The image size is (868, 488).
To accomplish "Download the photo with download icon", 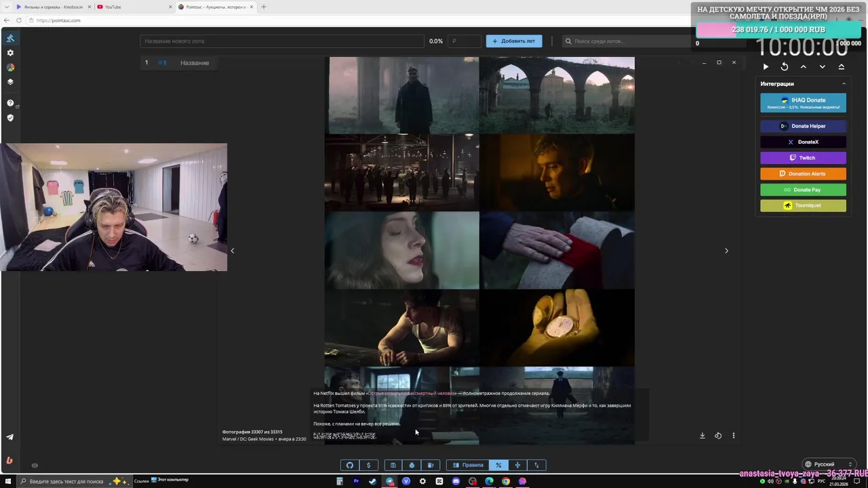I will pos(703,436).
